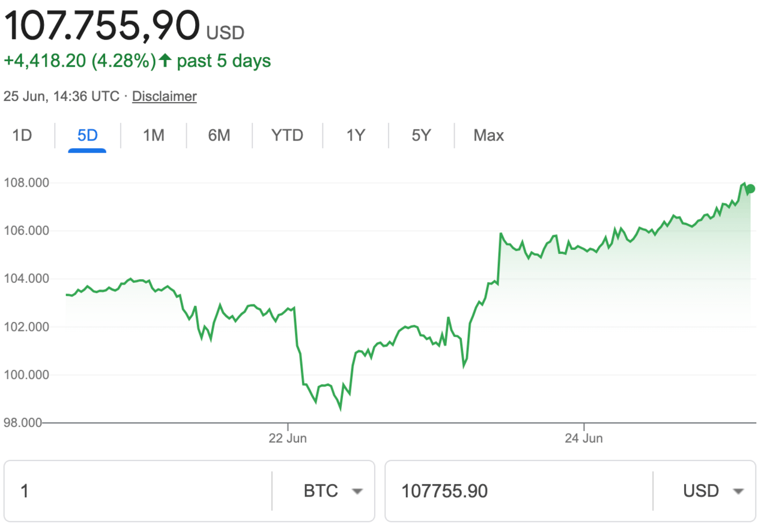776x532 pixels.
Task: Click the chart's lowest dip near 22 Jun
Action: tap(341, 408)
